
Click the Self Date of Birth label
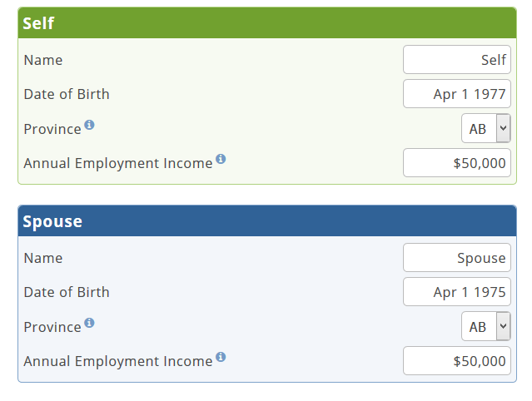click(x=67, y=94)
